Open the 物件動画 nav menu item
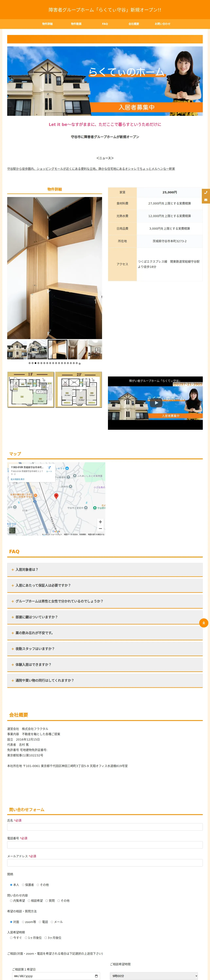Viewport: 210px width, 980px height. pos(76,24)
